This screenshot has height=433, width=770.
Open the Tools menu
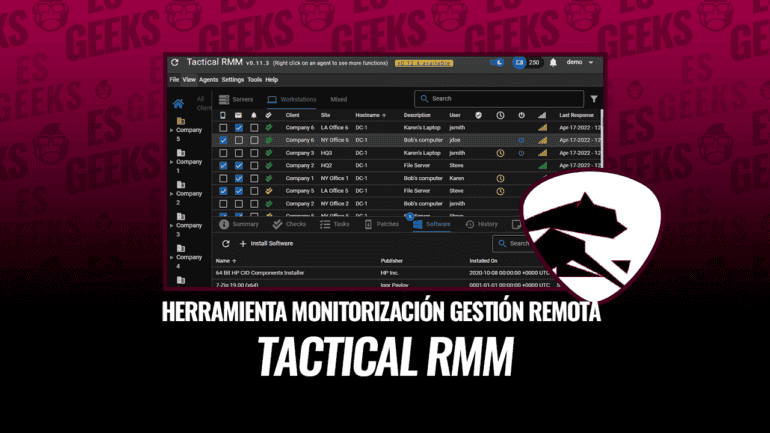pos(254,80)
